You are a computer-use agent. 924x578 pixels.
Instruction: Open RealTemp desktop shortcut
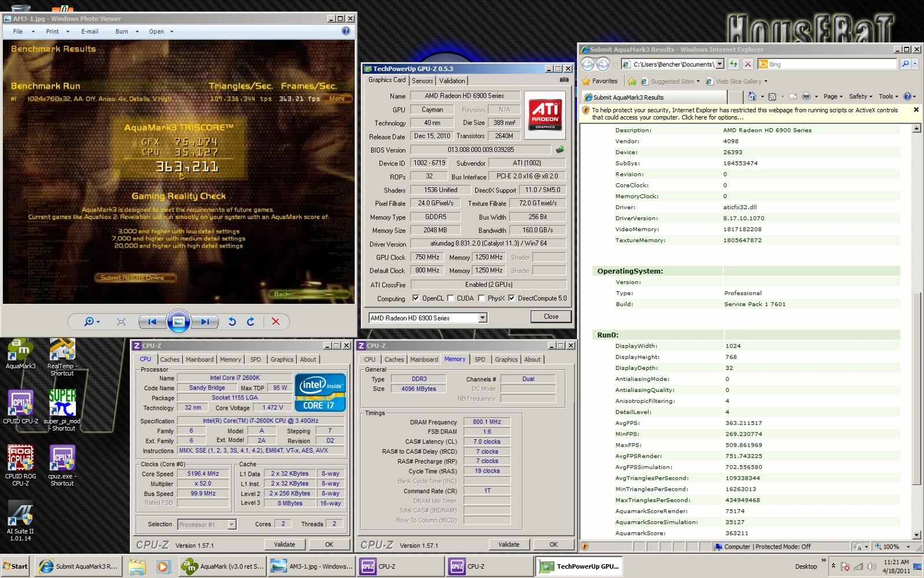pos(62,357)
